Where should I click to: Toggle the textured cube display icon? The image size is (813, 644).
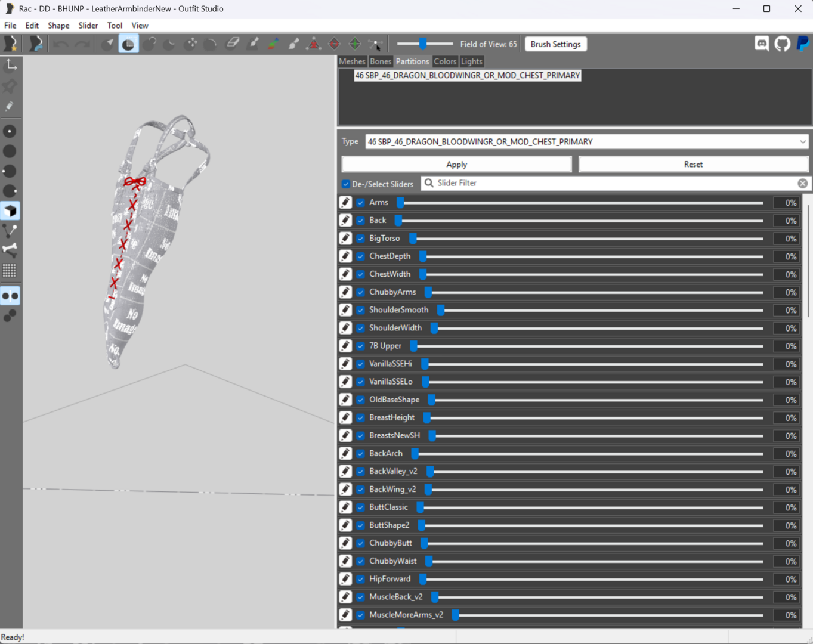point(10,211)
